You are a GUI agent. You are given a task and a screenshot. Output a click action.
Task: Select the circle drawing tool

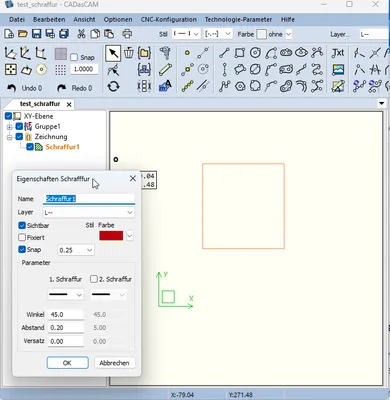click(x=255, y=53)
